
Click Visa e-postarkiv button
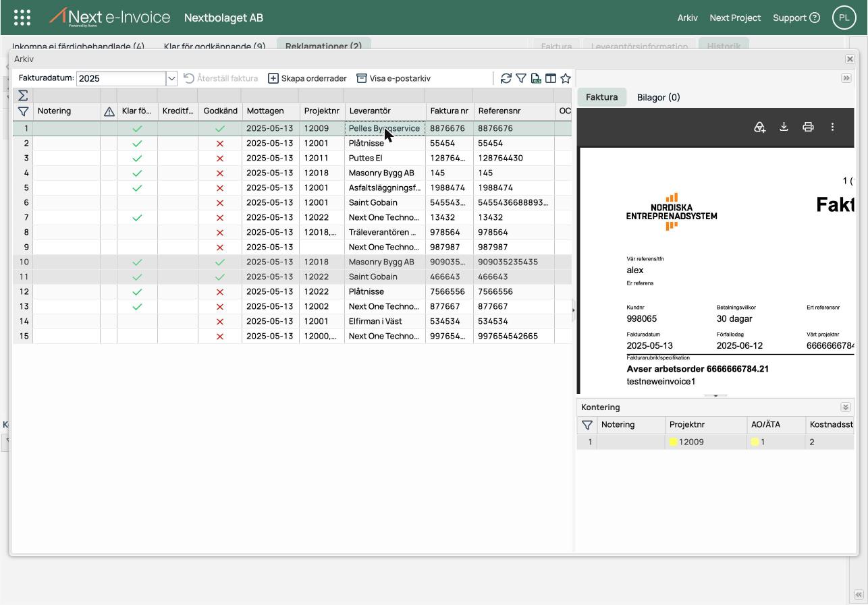click(394, 78)
